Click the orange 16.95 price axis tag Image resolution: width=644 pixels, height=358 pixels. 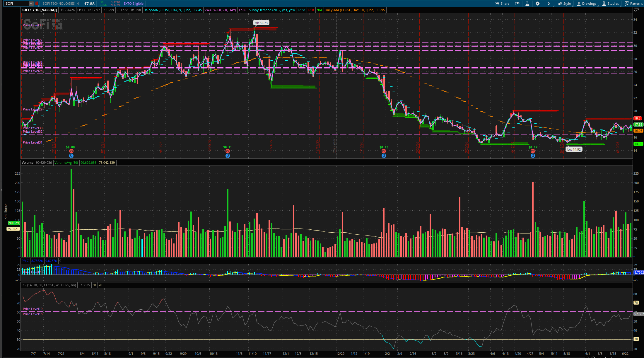click(638, 131)
